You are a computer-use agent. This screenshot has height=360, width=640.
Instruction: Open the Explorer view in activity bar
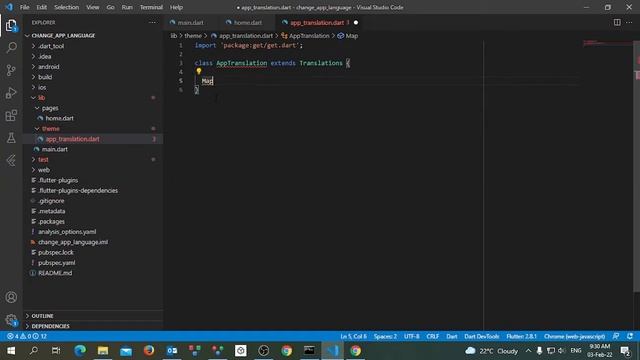pyautogui.click(x=11, y=26)
